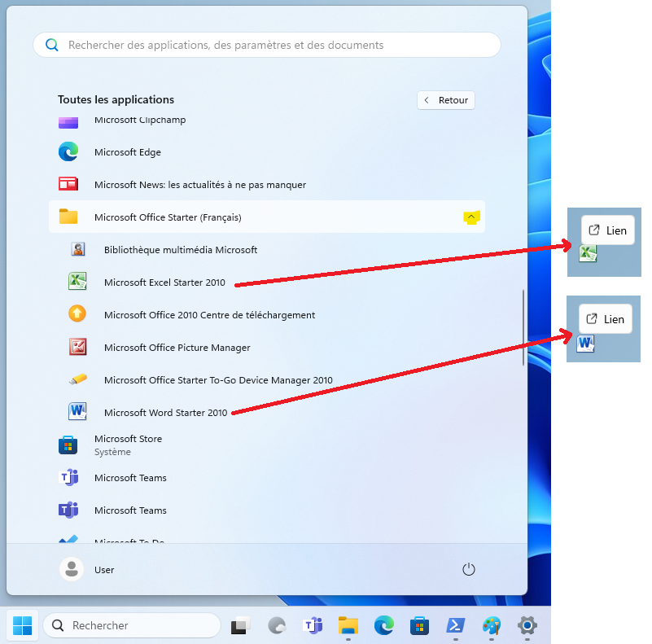652x644 pixels.
Task: Click the 'Microsoft Store' label text
Action: coord(128,439)
